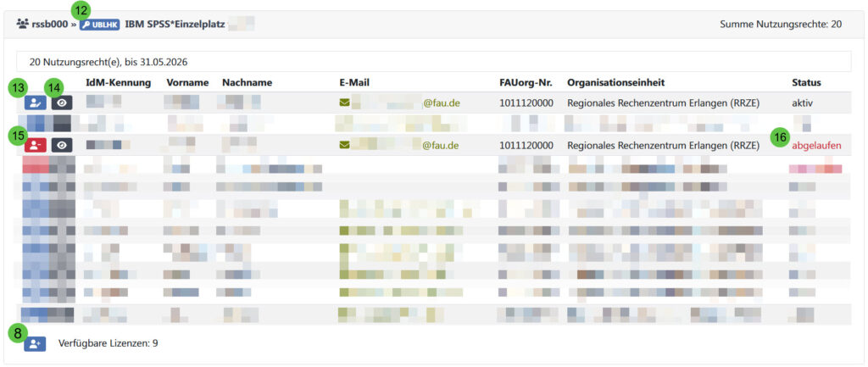Viewport: 868px width, 367px height.
Task: Click the eye icon in the abgelaufen row
Action: 62,145
